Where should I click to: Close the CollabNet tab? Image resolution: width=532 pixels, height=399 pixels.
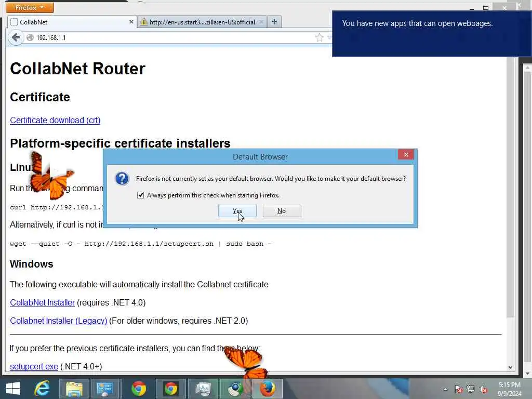click(x=131, y=22)
